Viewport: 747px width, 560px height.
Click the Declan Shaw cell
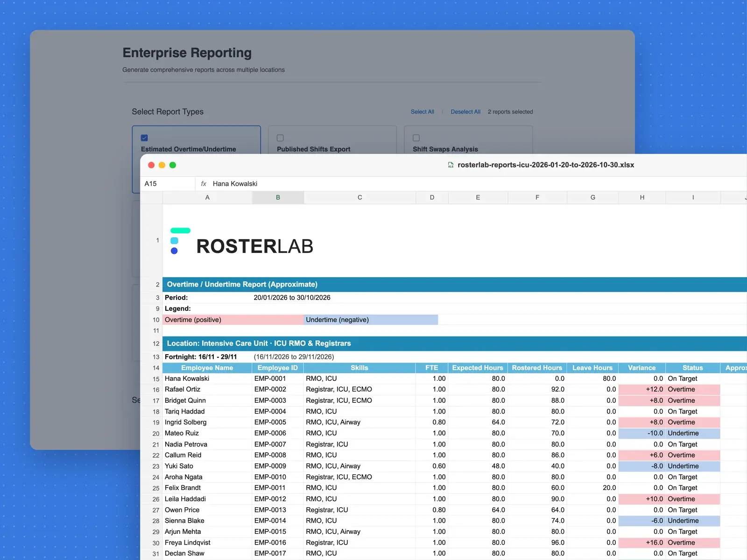click(x=207, y=553)
